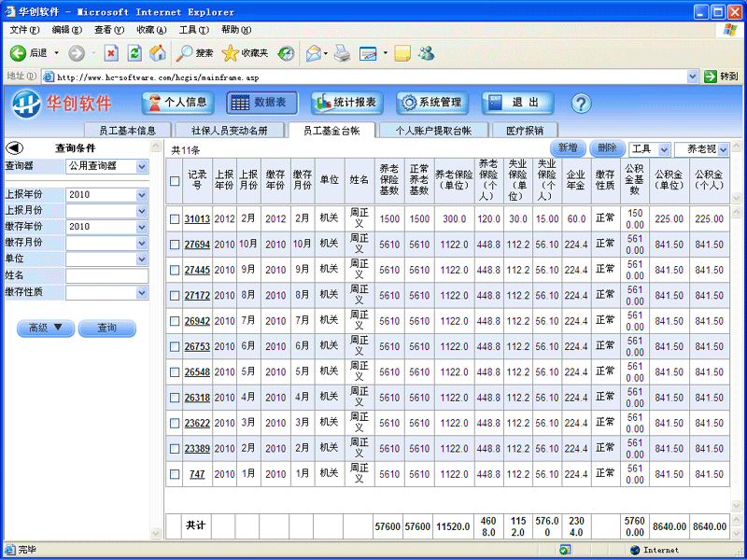Check the select-all checkbox in table header

(x=175, y=181)
